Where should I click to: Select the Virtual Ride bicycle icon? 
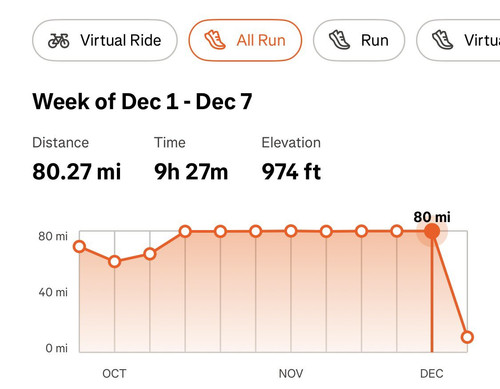[59, 40]
